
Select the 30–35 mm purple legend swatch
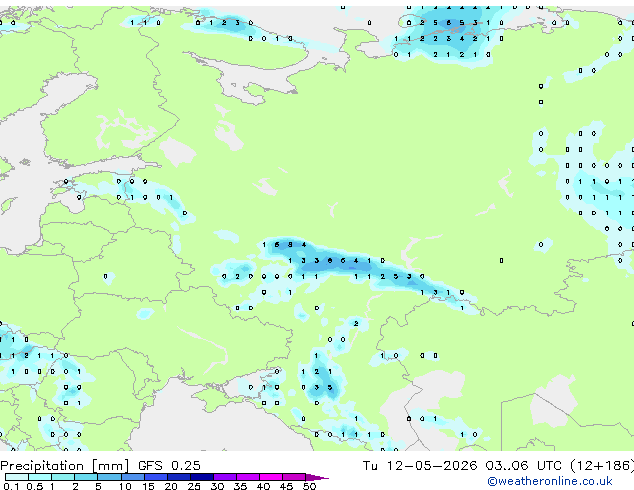click(x=225, y=477)
